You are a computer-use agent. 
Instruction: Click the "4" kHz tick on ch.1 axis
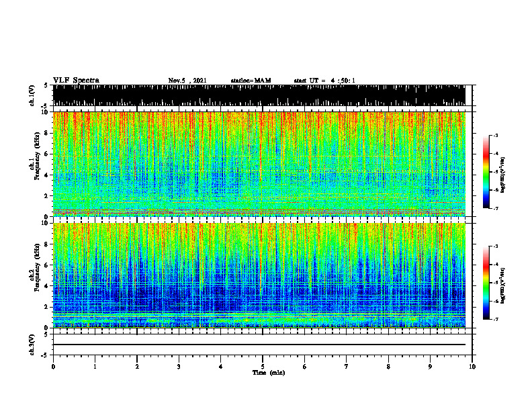tap(47, 175)
